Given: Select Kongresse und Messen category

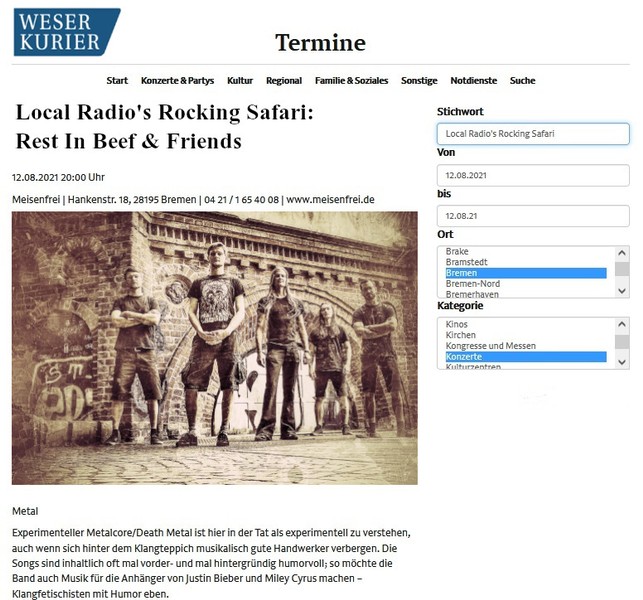Looking at the screenshot, I should 526,346.
